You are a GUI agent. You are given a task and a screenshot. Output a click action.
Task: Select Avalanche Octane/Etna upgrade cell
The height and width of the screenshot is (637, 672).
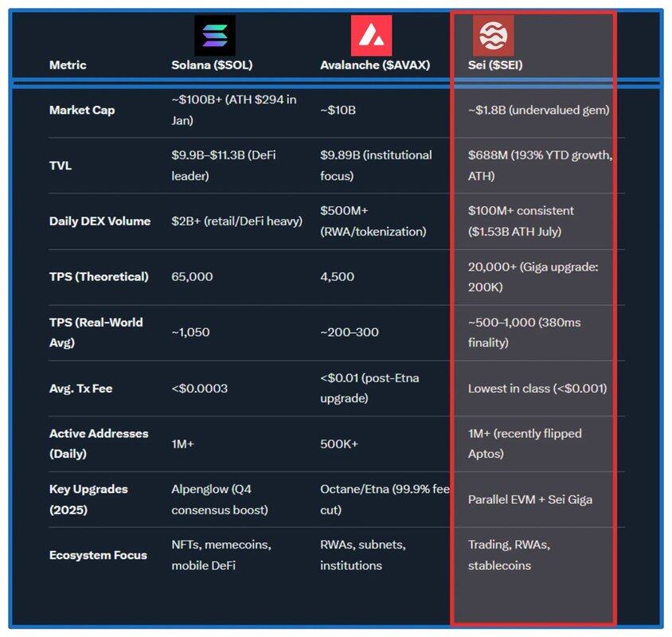pos(385,499)
